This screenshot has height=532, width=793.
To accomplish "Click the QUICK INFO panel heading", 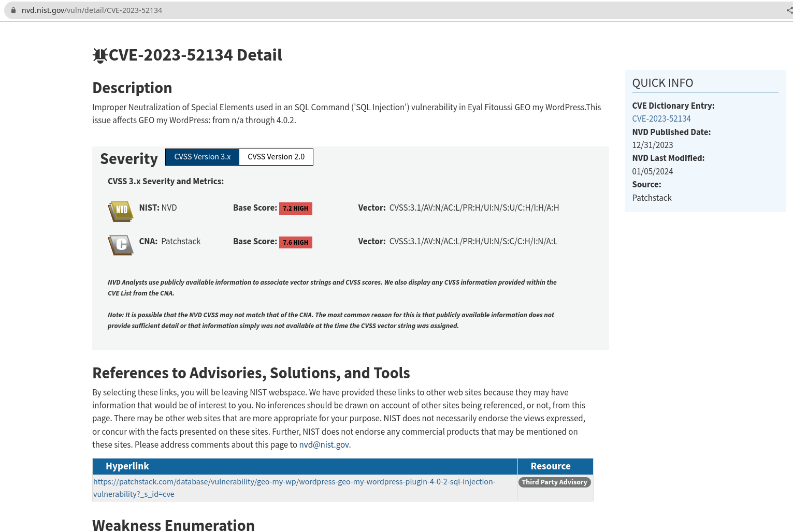I will click(x=662, y=83).
